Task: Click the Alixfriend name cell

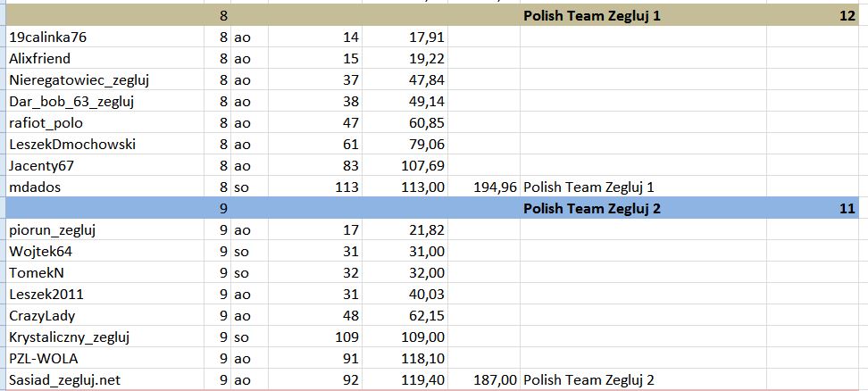Action: tap(104, 59)
